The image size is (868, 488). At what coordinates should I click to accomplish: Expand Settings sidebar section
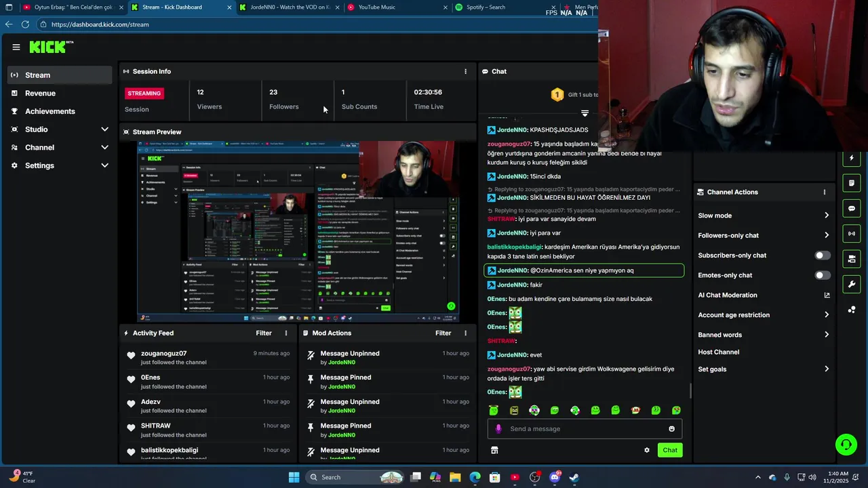click(104, 165)
